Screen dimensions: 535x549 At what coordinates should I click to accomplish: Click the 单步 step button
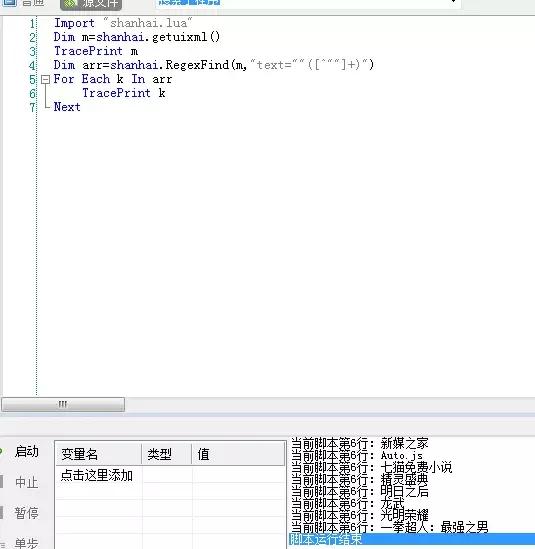27,542
